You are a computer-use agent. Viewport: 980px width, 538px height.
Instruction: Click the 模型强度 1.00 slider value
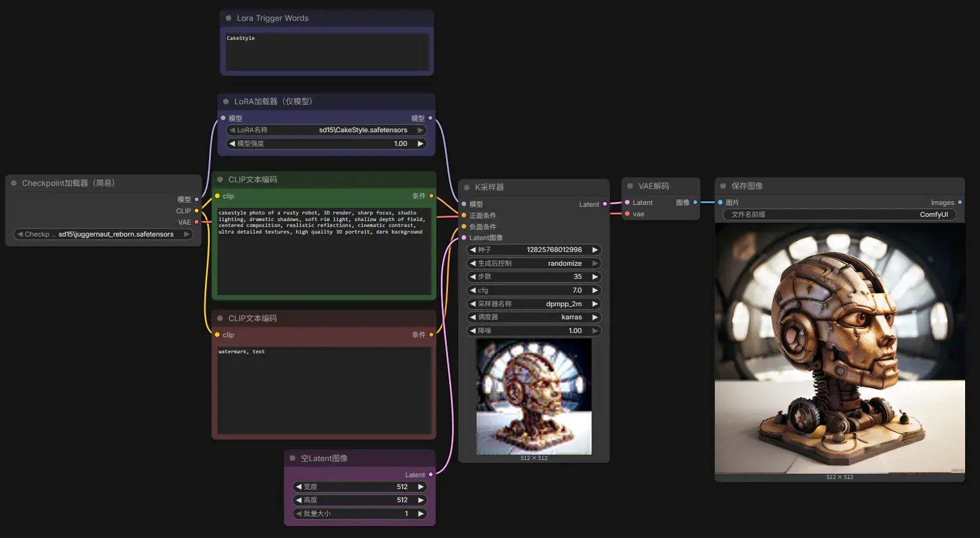click(400, 144)
